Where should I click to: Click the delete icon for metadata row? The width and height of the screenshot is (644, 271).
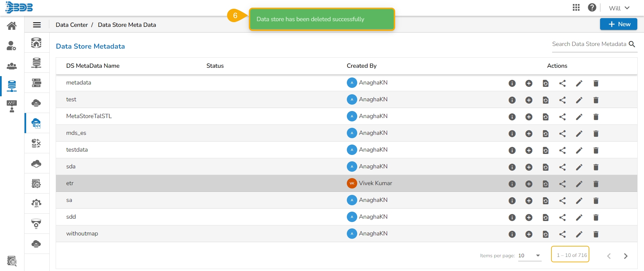[596, 83]
